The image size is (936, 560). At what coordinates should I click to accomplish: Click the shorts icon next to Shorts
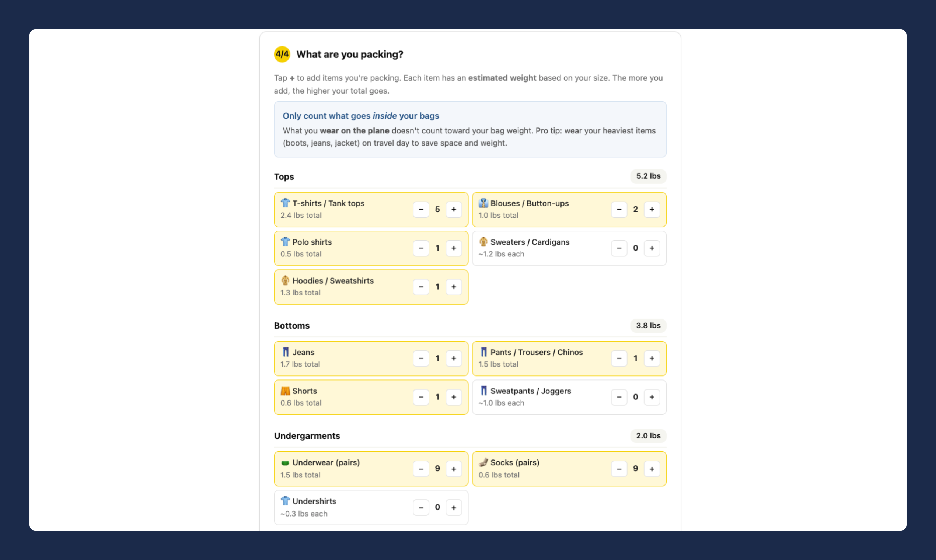[285, 391]
